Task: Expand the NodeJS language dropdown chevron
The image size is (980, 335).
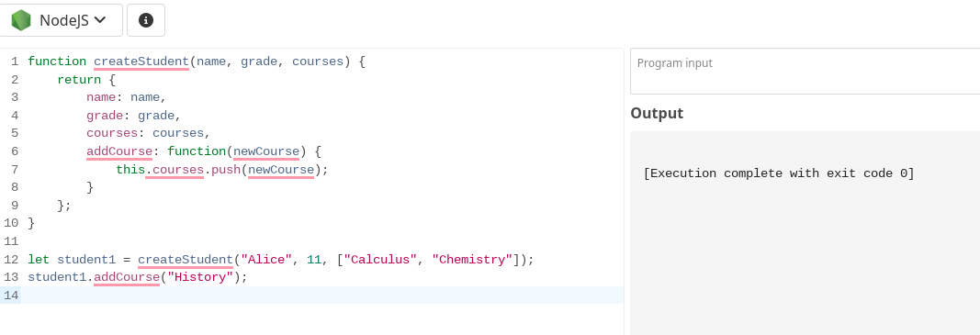Action: click(99, 20)
